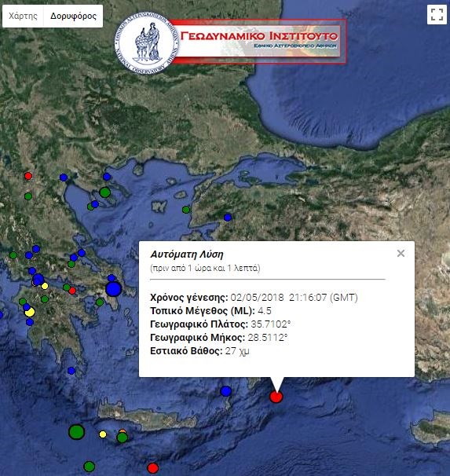This screenshot has height=476, width=450.
Task: Click the yellow marker south of western Crete
Action: 103,434
